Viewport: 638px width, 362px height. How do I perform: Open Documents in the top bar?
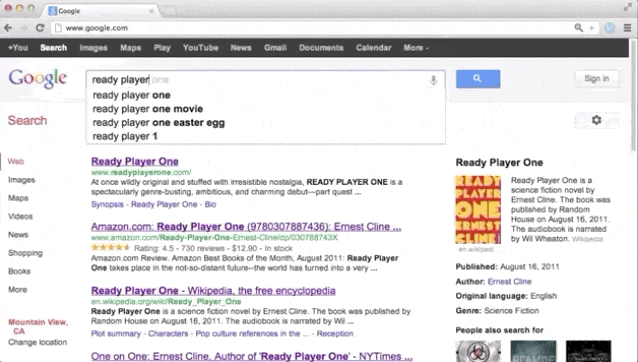point(321,48)
